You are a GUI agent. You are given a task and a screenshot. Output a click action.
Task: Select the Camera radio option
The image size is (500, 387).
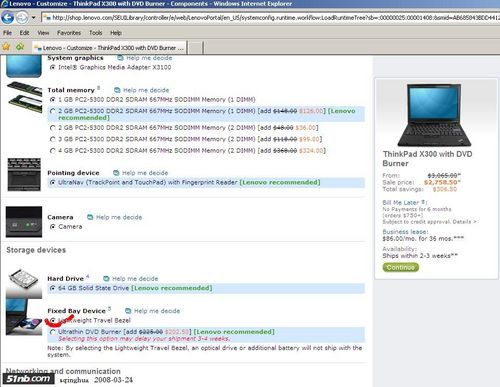52,227
